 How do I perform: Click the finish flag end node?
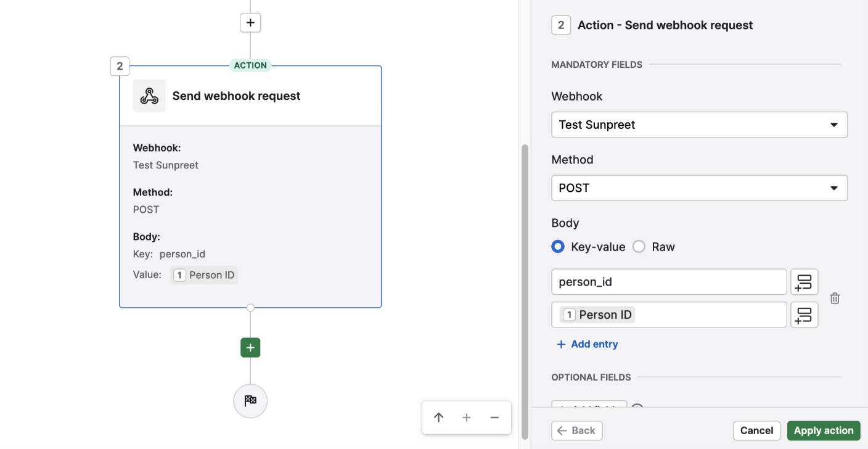[x=250, y=401]
